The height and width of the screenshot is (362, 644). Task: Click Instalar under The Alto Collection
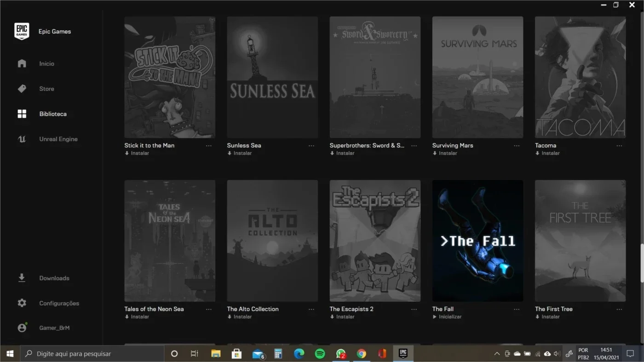(x=239, y=317)
